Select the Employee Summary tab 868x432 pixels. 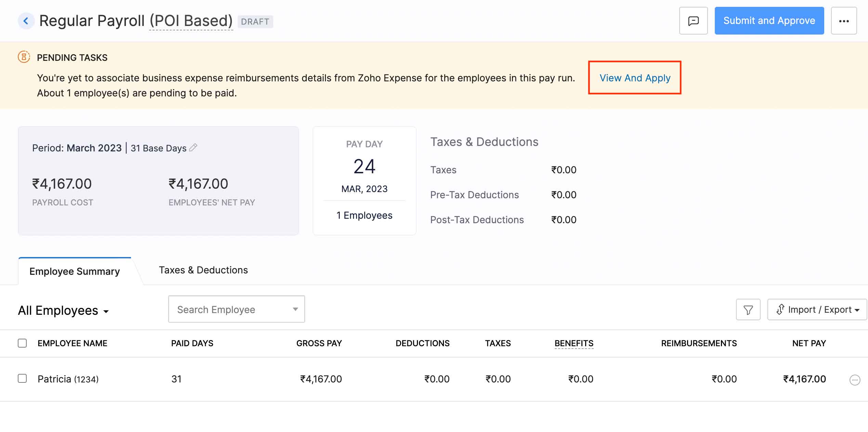tap(75, 271)
